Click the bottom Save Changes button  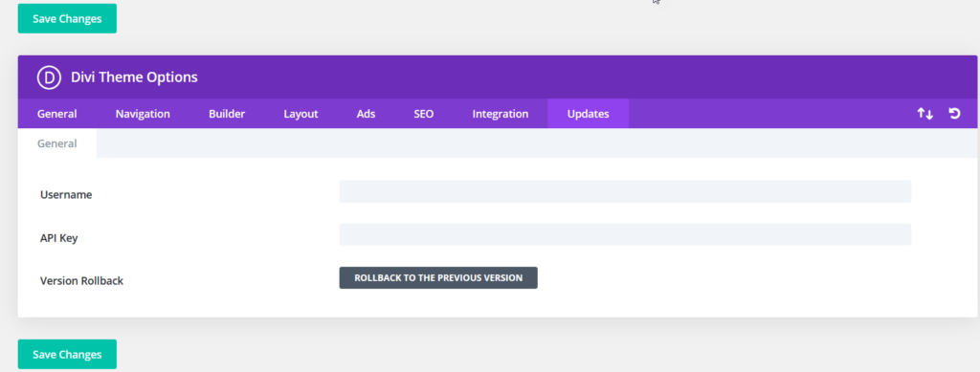click(x=67, y=355)
